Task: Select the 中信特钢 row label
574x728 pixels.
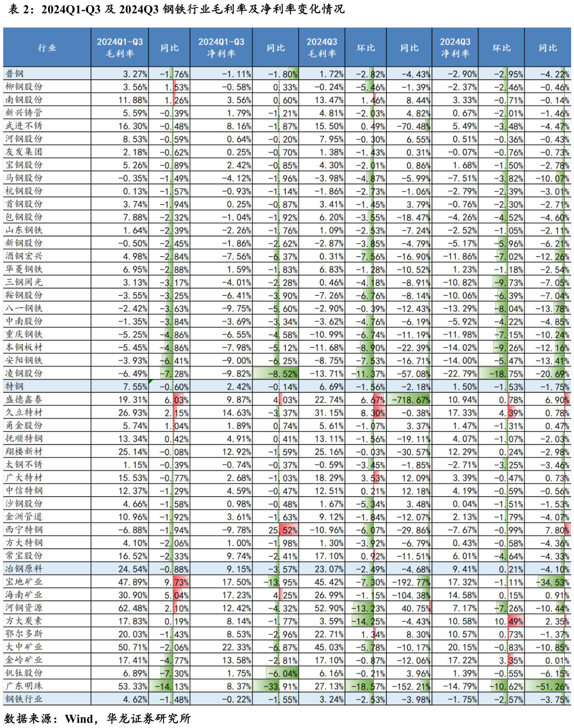Action: coord(24,490)
